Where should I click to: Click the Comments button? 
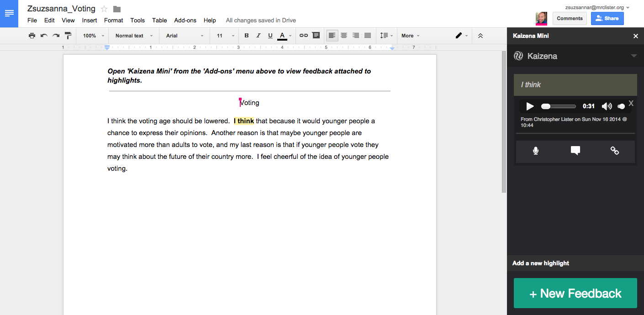pyautogui.click(x=570, y=18)
